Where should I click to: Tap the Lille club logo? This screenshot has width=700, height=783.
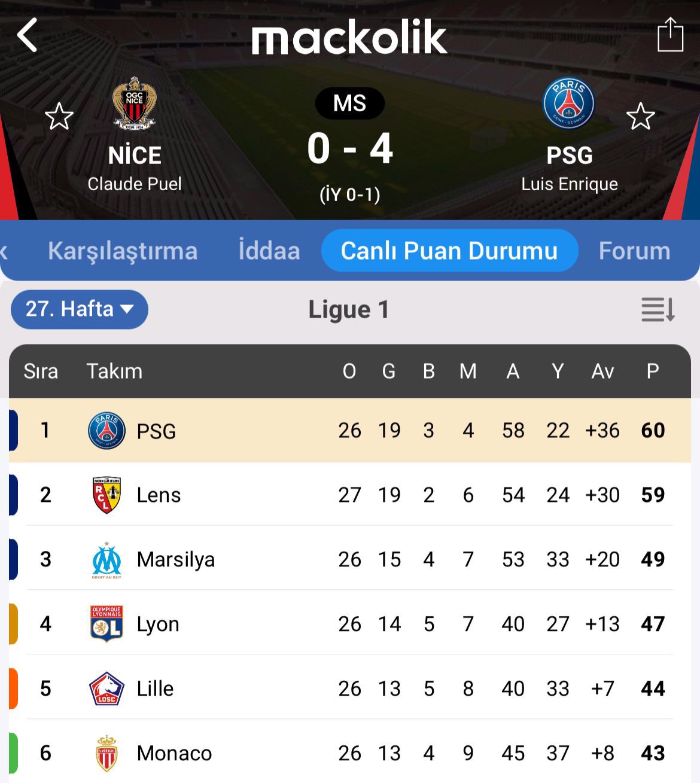106,688
